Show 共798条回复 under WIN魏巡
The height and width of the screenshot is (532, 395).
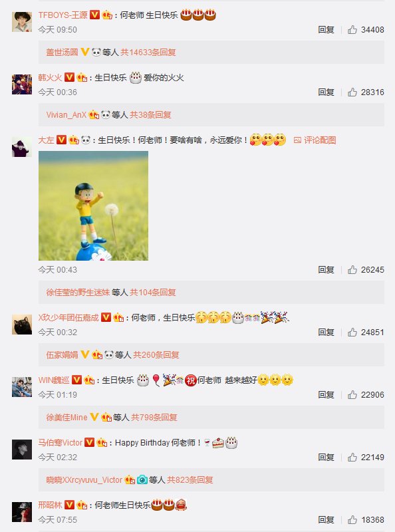pos(154,418)
